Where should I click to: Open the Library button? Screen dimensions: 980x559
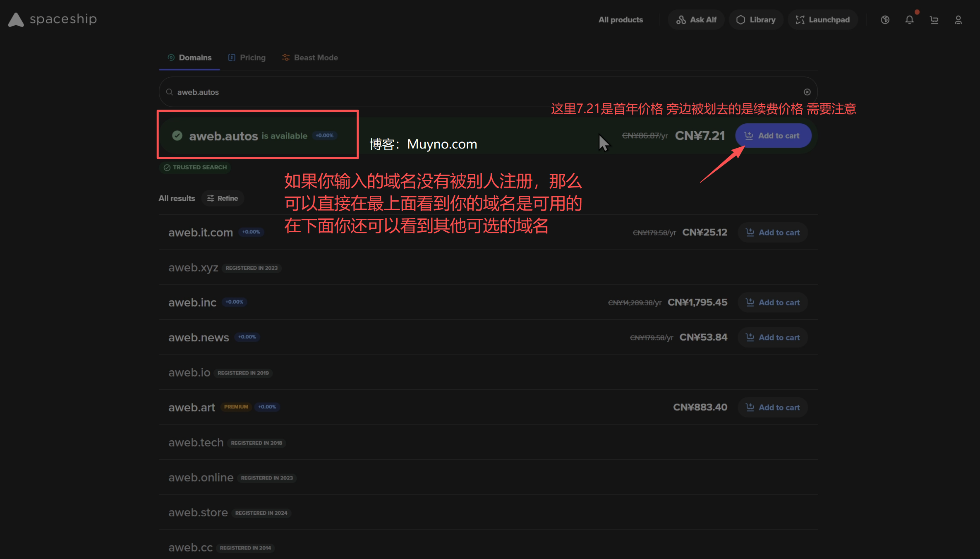tap(756, 20)
